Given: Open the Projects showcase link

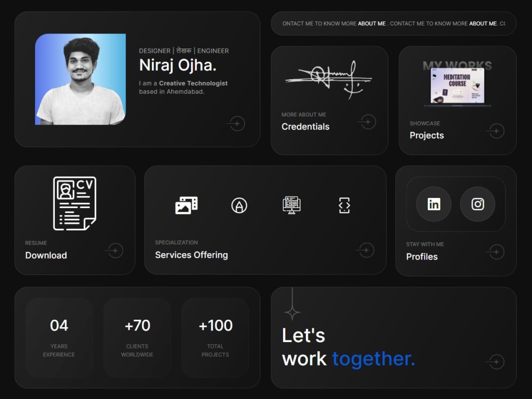Looking at the screenshot, I should click(x=427, y=136).
